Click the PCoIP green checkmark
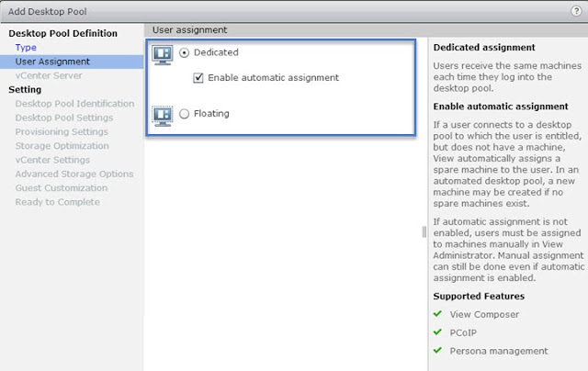Image resolution: width=588 pixels, height=371 pixels. [438, 332]
